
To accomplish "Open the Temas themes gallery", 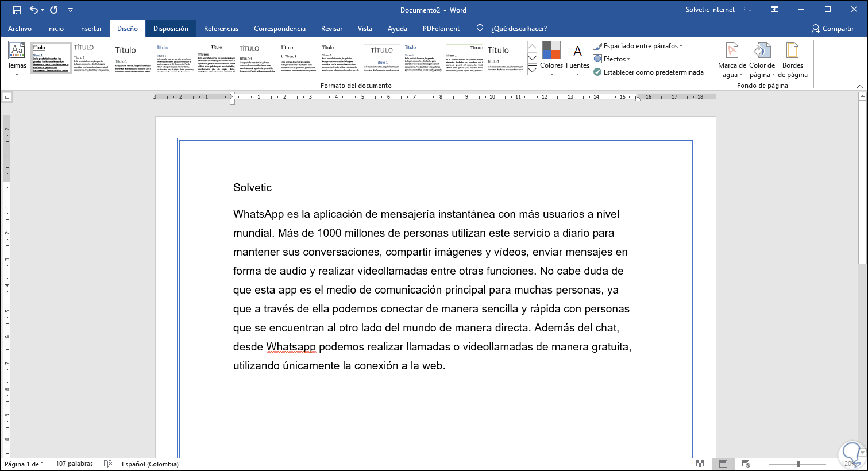I will (17, 59).
